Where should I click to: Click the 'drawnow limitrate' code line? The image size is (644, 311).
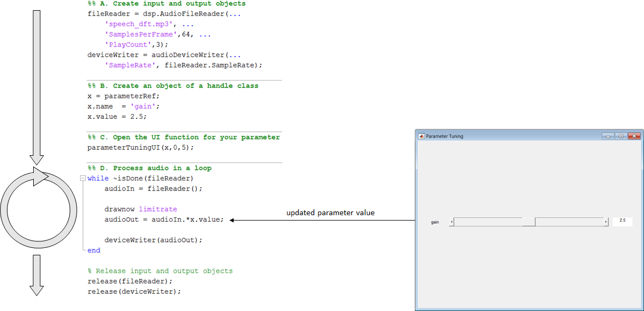coord(141,209)
